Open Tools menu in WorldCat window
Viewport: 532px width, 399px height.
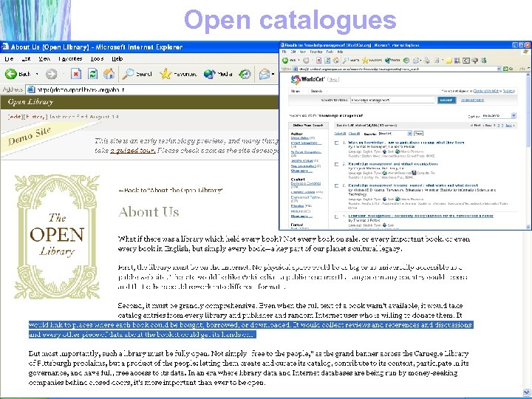point(330,52)
